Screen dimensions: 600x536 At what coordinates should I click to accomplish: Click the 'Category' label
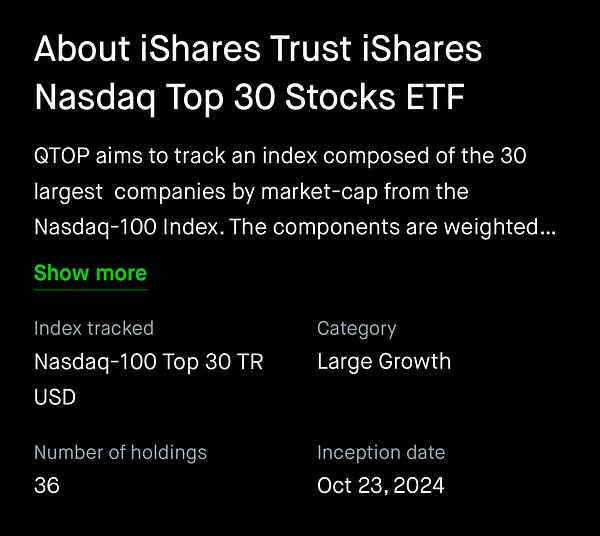(x=357, y=328)
